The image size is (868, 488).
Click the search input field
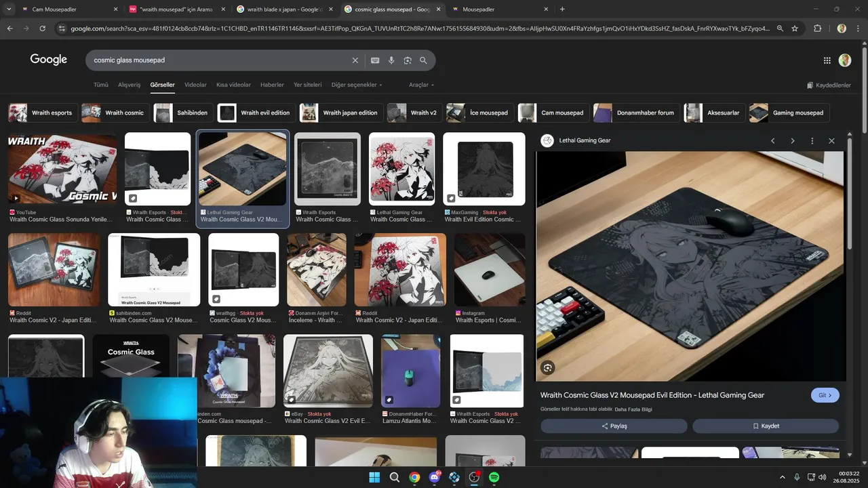pyautogui.click(x=220, y=60)
